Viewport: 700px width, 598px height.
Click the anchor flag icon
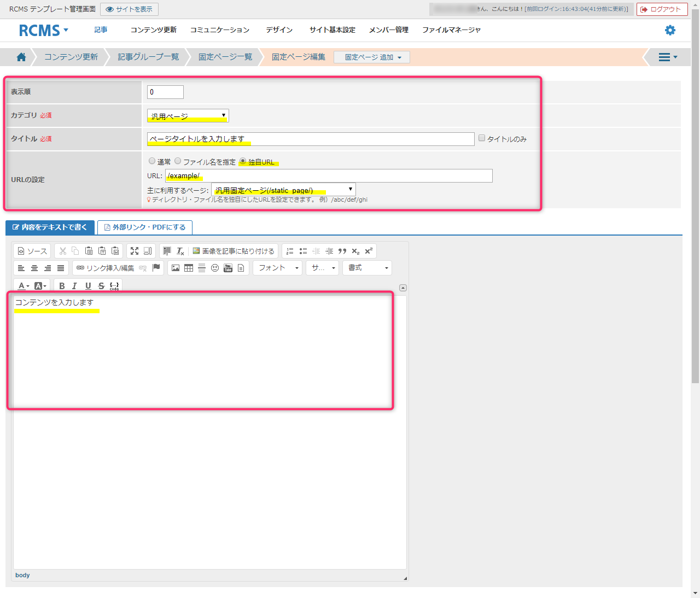pyautogui.click(x=156, y=268)
